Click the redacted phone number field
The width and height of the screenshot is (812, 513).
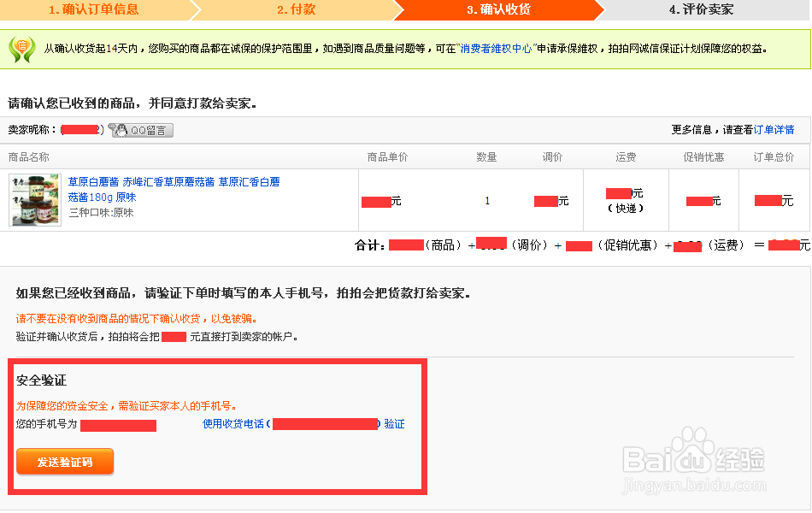pos(120,423)
